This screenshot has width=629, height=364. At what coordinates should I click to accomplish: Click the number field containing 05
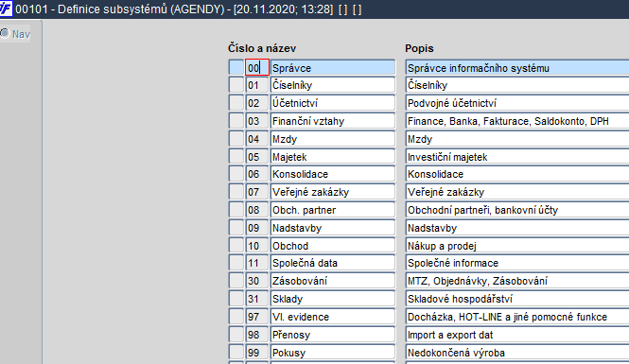pos(257,157)
